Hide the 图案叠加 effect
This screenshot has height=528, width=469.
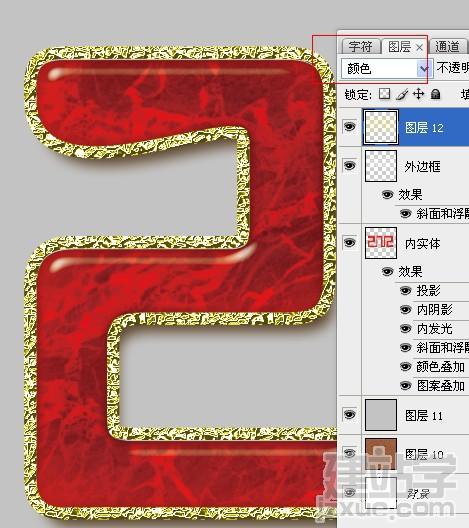pyautogui.click(x=406, y=385)
